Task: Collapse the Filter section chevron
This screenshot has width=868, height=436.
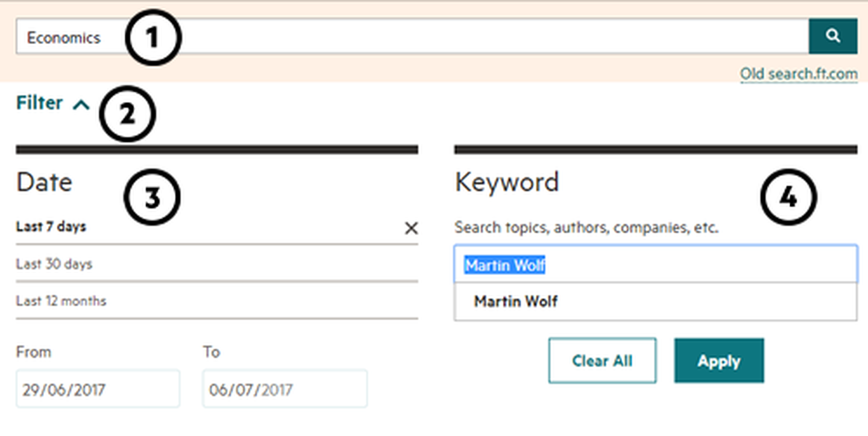Action: (x=81, y=104)
